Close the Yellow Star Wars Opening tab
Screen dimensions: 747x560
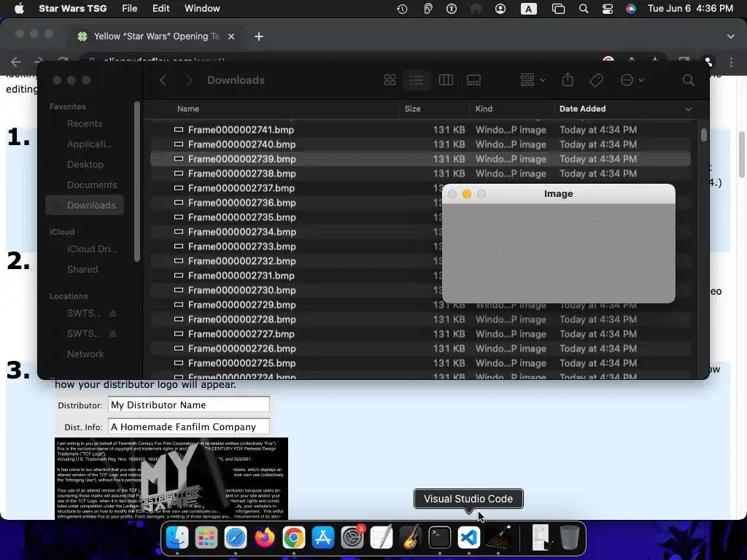click(231, 36)
